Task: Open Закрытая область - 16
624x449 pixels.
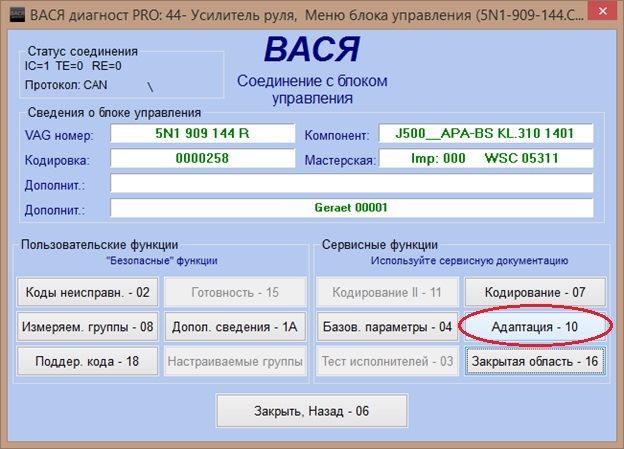Action: (535, 361)
